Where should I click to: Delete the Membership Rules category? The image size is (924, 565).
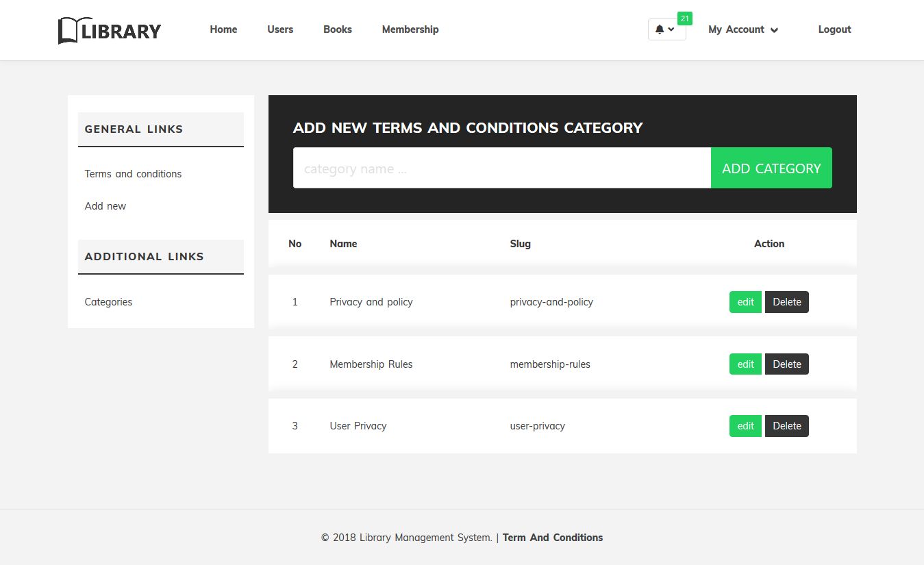(x=787, y=364)
